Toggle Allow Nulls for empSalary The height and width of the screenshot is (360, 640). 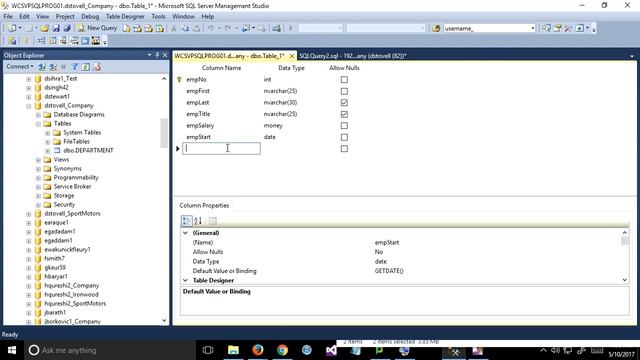pos(344,126)
